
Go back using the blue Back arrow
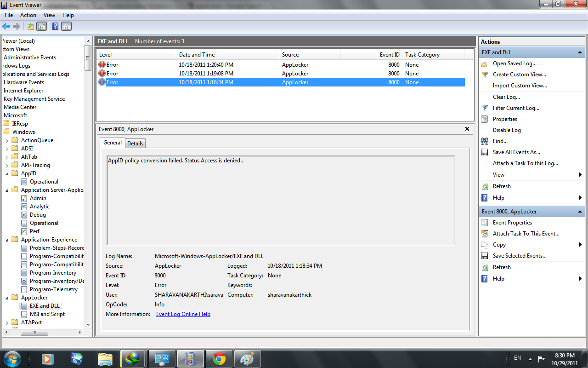coord(6,27)
